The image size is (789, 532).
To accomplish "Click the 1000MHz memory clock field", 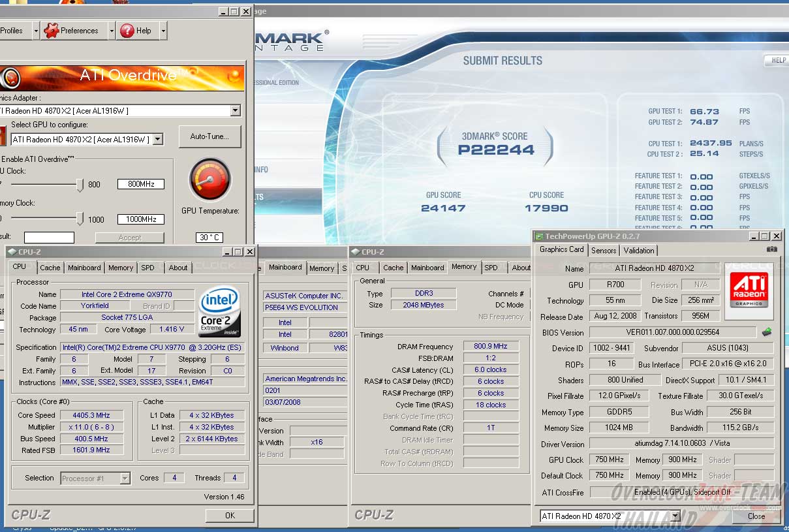I will pos(141,219).
